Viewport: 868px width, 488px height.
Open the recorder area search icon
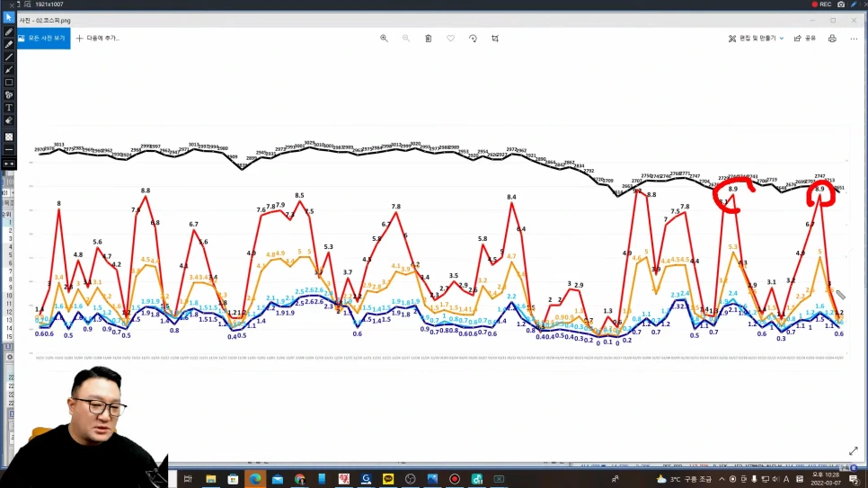tap(27, 4)
